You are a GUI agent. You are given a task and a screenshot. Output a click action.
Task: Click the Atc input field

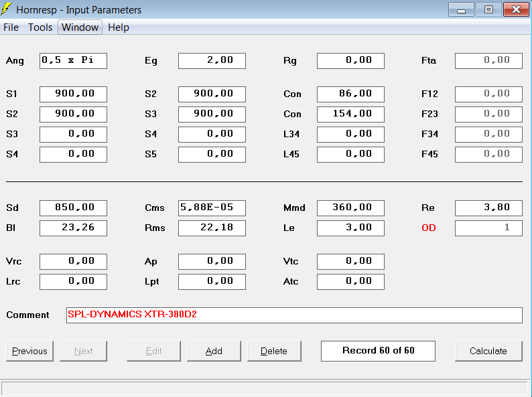coord(351,281)
